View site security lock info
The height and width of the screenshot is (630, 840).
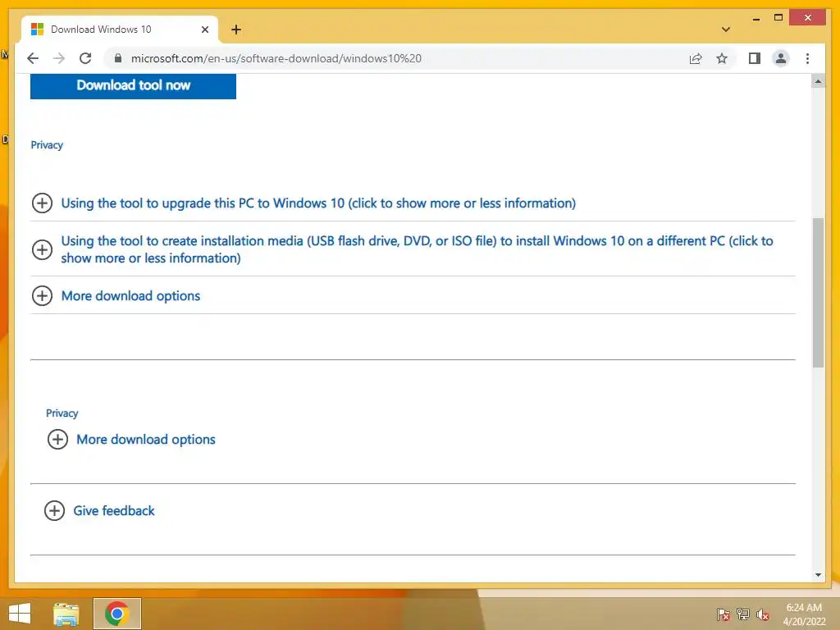118,58
